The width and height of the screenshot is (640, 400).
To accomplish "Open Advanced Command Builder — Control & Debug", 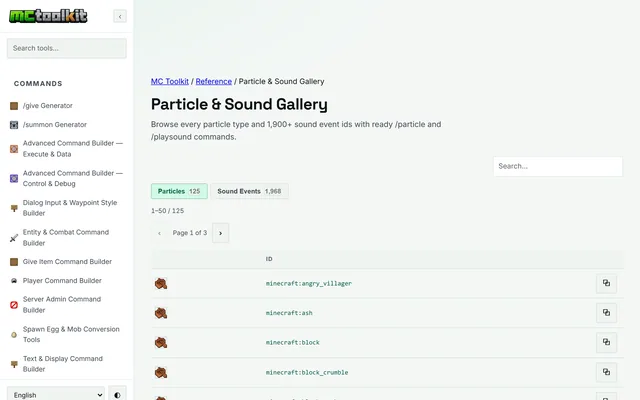I will [x=73, y=178].
